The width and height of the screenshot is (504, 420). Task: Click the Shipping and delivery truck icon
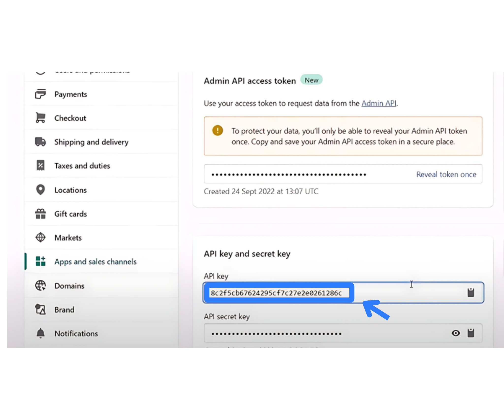coord(40,142)
